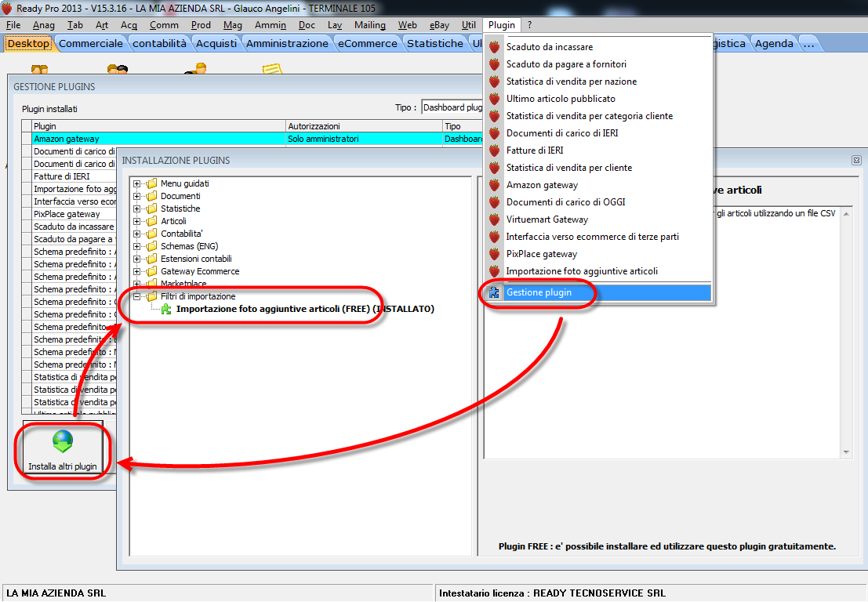Open the Anag menu

tap(44, 25)
